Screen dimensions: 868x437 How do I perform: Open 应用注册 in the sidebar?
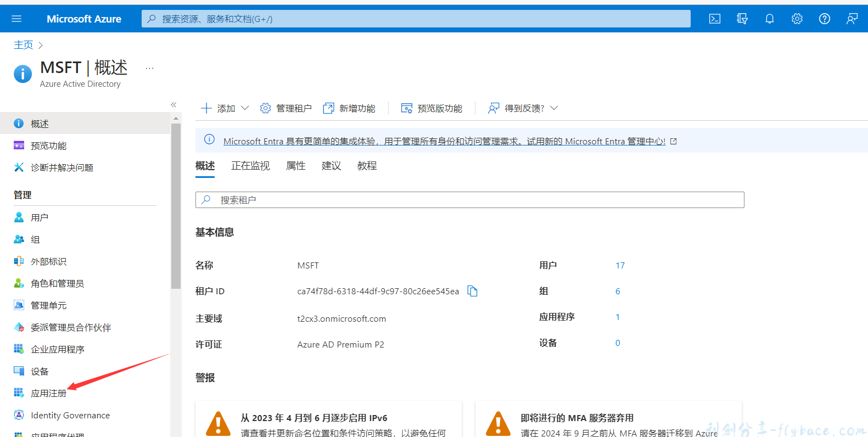[48, 393]
